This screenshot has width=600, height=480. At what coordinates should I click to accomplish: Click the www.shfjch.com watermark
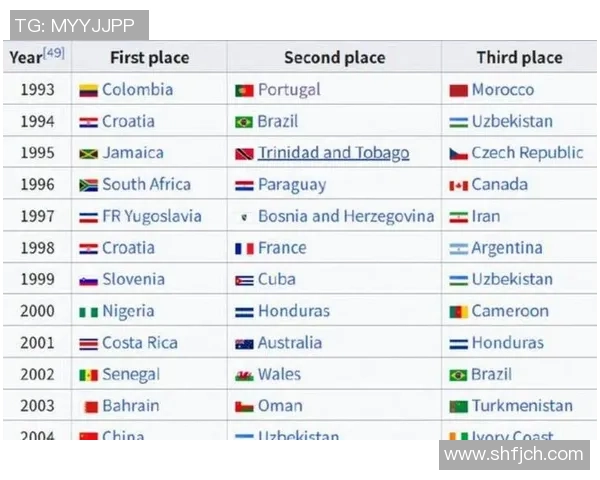tap(513, 454)
